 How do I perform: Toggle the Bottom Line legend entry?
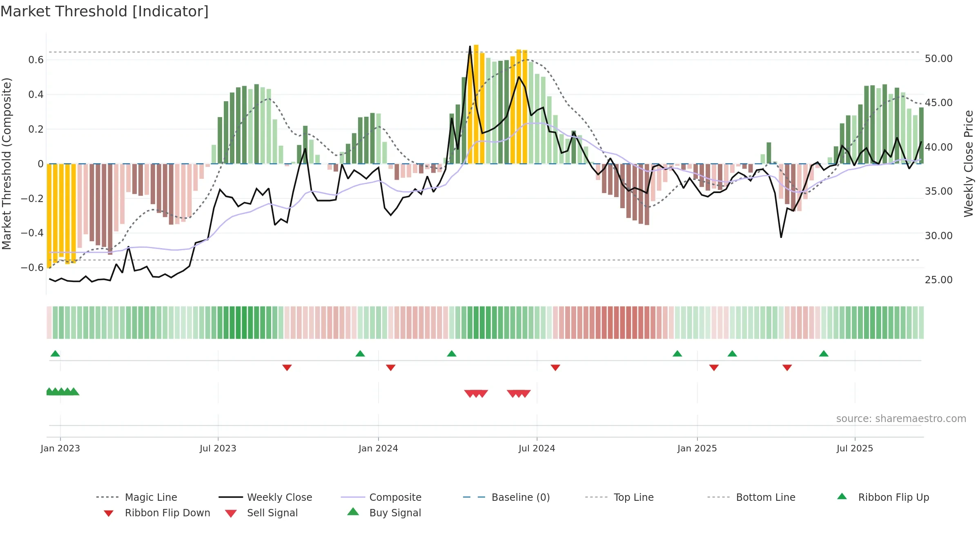tap(751, 497)
